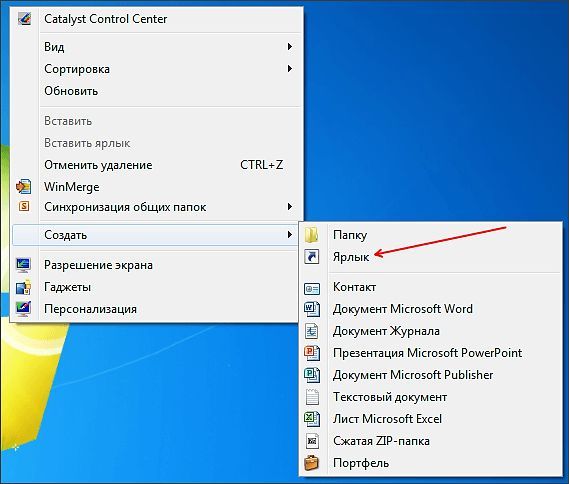
Task: Click the Гаджеты icon
Action: (x=24, y=287)
